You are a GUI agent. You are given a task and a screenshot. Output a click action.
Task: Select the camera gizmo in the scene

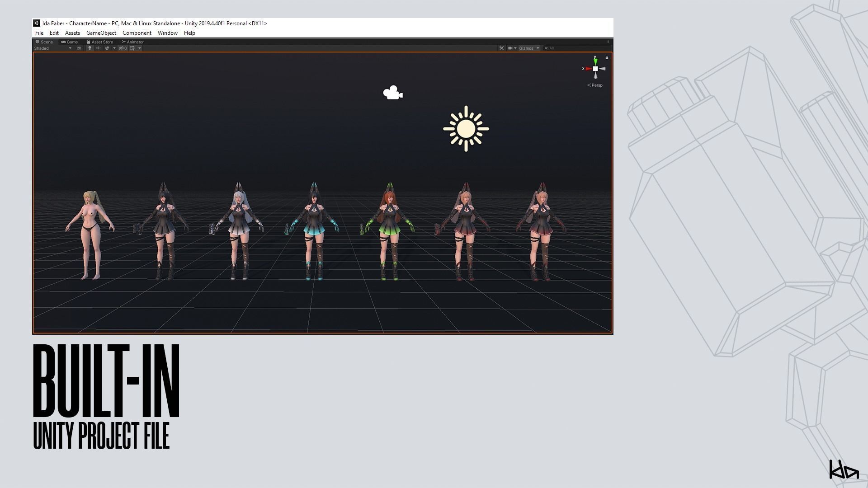point(392,93)
